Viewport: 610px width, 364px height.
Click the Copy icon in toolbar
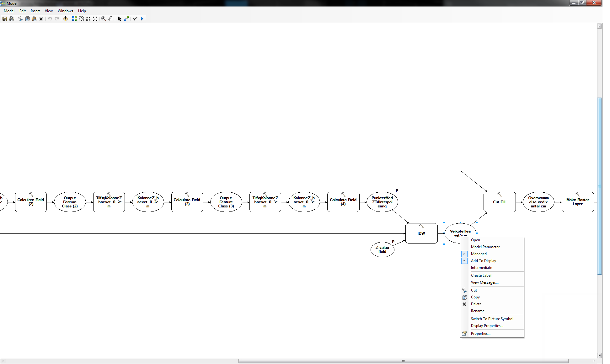pyautogui.click(x=27, y=19)
